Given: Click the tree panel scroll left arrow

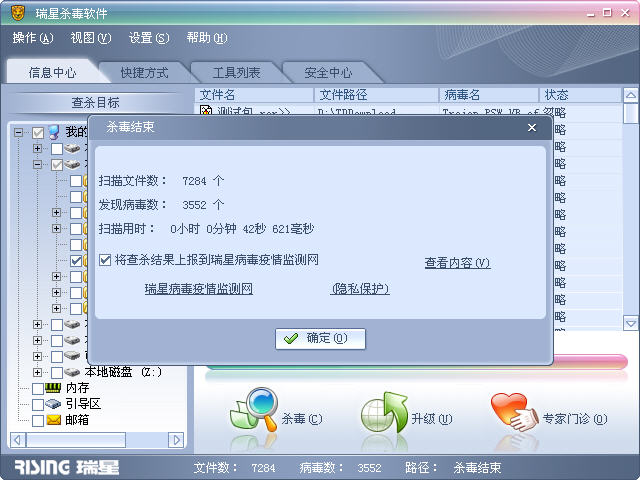Looking at the screenshot, I should click(x=18, y=440).
